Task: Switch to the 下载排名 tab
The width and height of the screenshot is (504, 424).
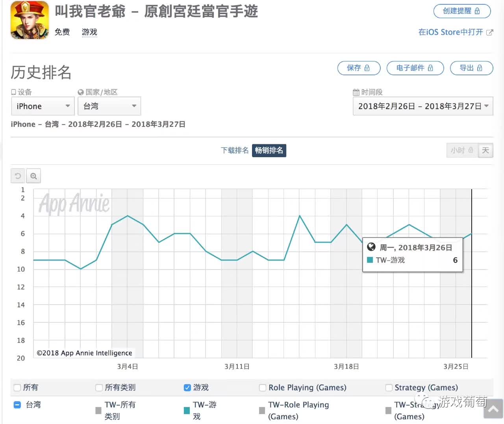Action: tap(235, 151)
